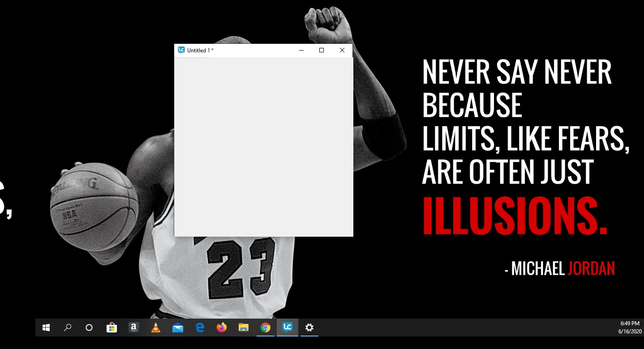Viewport: 644px width, 349px height.
Task: Open the taskbar clock showing 6:49 PM
Action: (x=630, y=327)
